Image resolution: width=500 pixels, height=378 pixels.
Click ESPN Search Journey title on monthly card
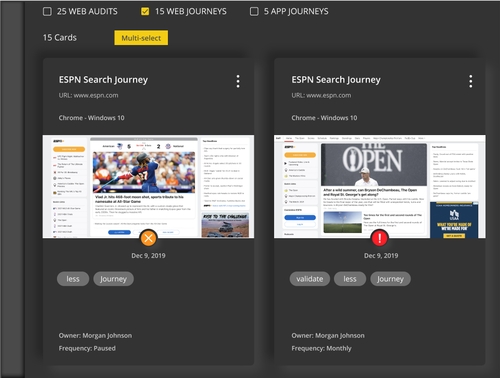[336, 80]
